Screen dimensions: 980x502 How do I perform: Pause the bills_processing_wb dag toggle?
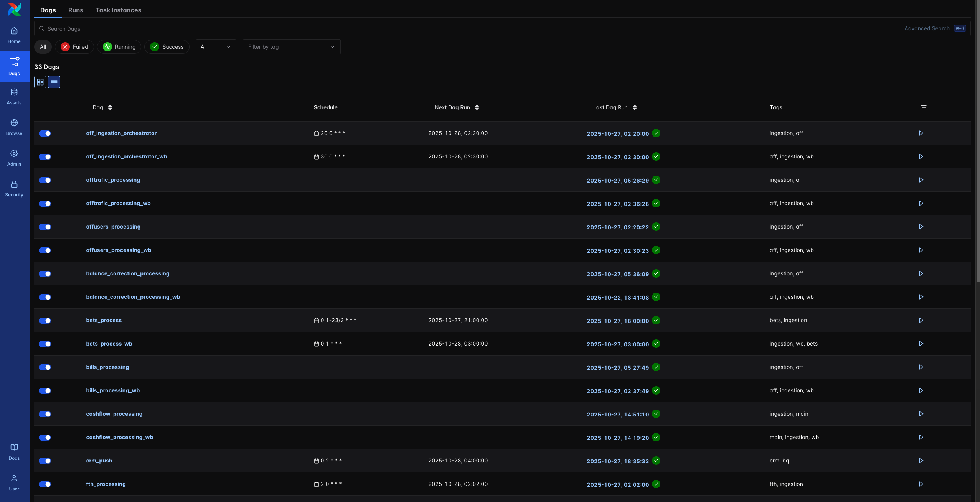pos(45,391)
